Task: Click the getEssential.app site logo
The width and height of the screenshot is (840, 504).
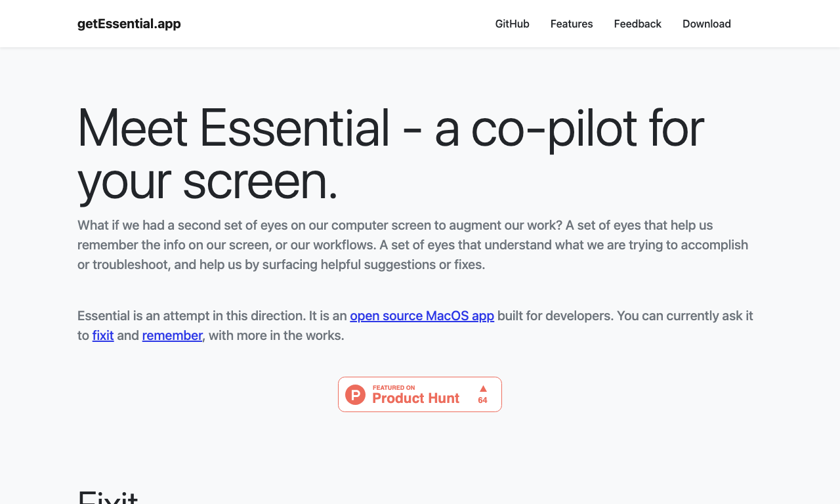Action: (129, 24)
